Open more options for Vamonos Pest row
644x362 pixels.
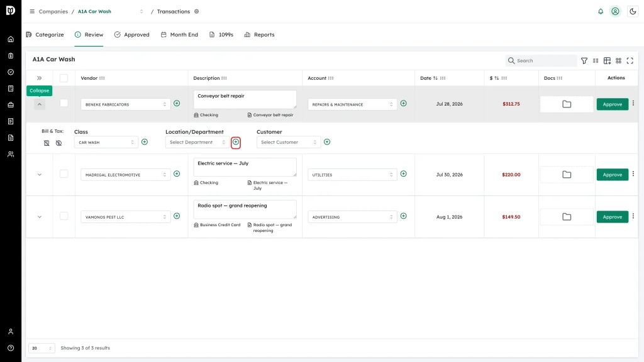(x=633, y=216)
